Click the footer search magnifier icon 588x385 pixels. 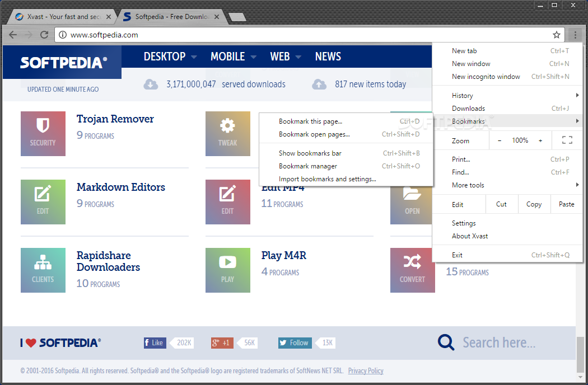(x=446, y=342)
